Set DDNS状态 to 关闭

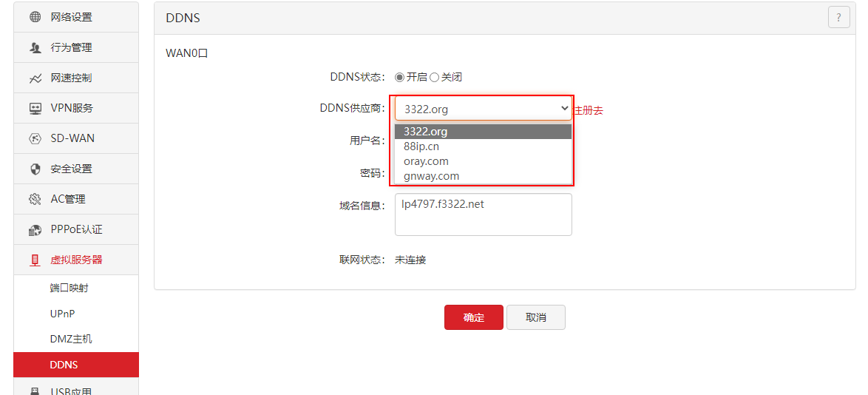pos(435,78)
